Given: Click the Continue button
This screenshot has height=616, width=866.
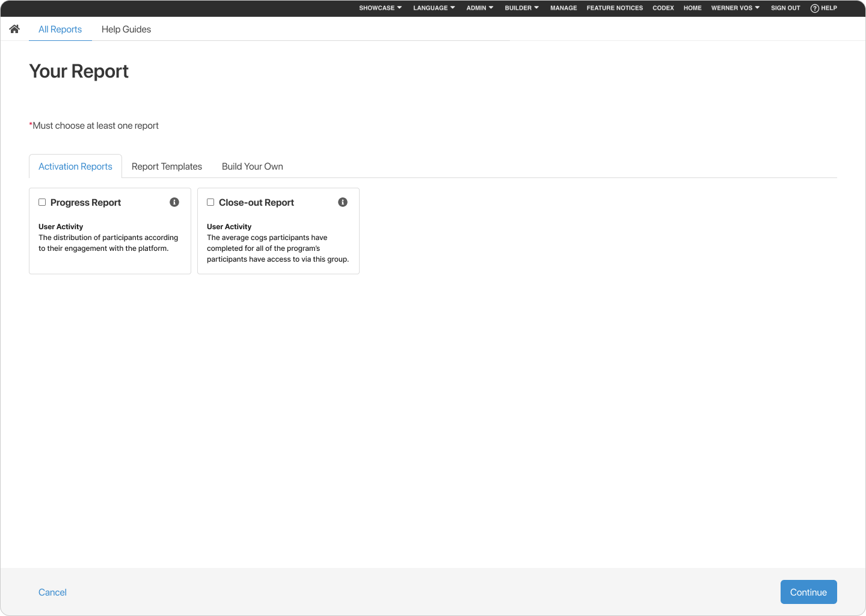Looking at the screenshot, I should click(x=808, y=592).
